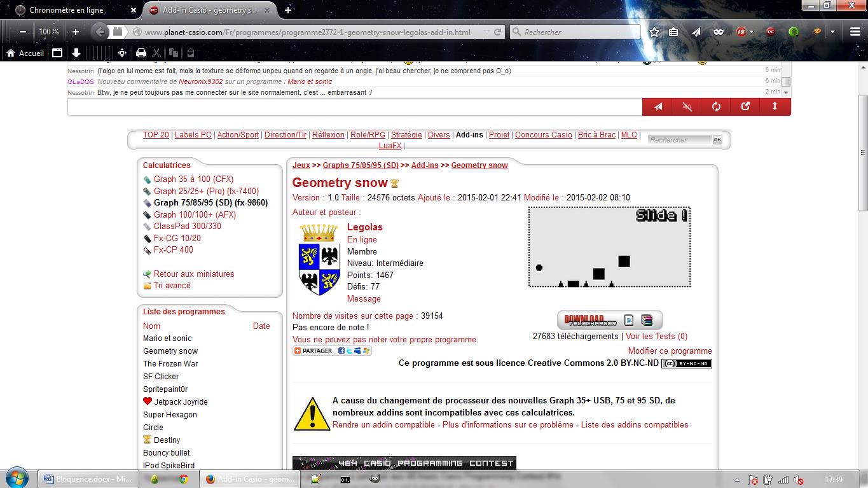
Task: Open Voir les Tests (0) link
Action: pos(656,337)
